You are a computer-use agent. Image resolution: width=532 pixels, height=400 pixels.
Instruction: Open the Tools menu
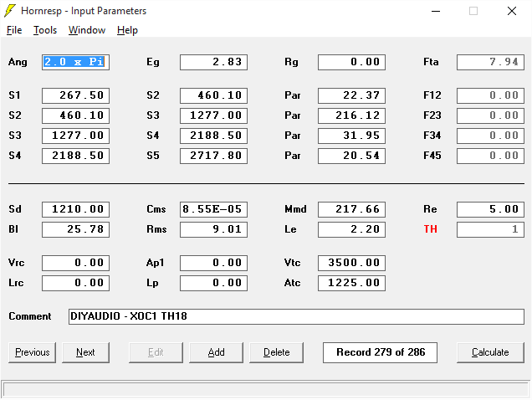[x=45, y=30]
